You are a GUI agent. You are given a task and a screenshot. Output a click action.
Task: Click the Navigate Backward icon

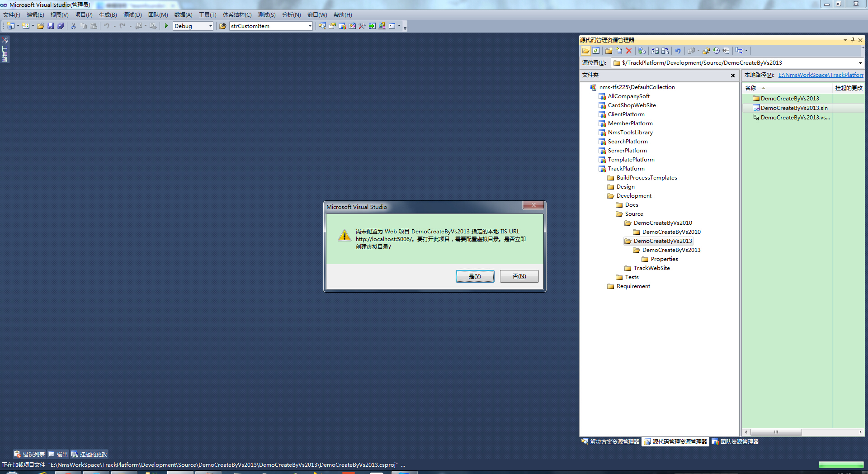[x=138, y=26]
